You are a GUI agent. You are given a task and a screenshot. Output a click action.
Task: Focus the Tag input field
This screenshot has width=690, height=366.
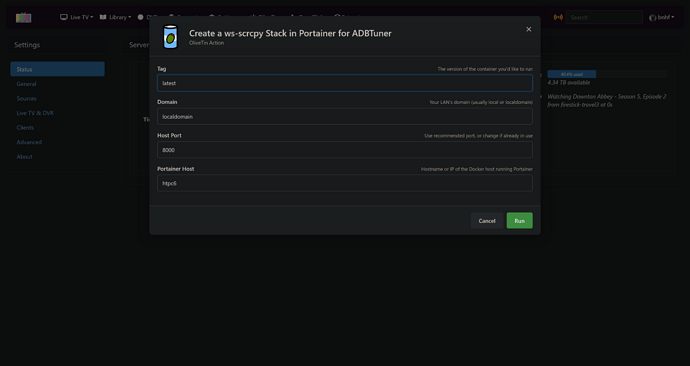pos(345,83)
